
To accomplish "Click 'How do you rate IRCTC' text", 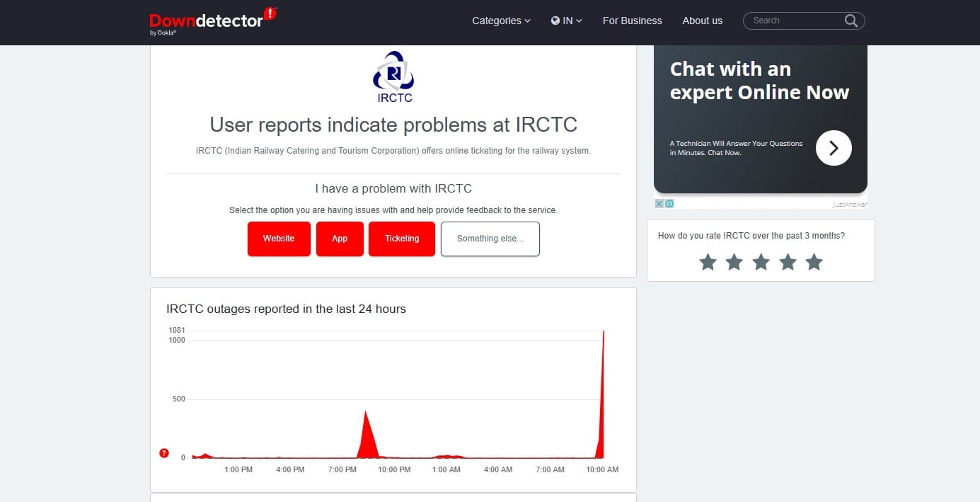I will pyautogui.click(x=751, y=236).
